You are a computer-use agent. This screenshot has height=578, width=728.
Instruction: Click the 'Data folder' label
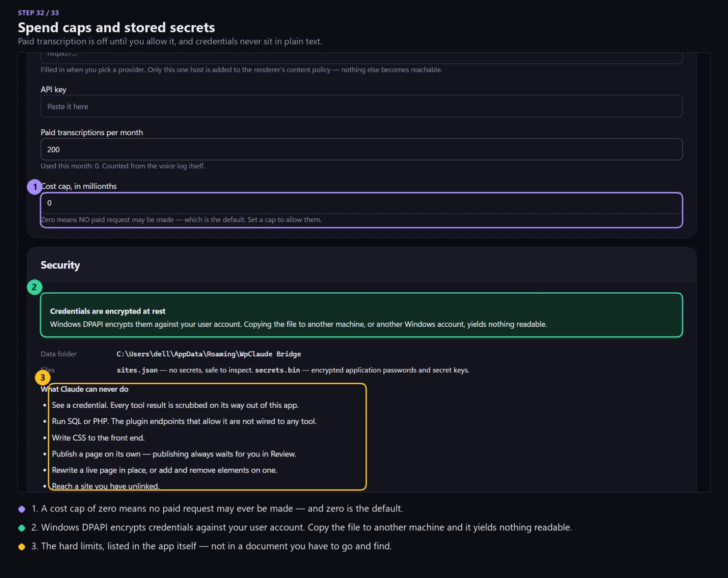tap(59, 354)
